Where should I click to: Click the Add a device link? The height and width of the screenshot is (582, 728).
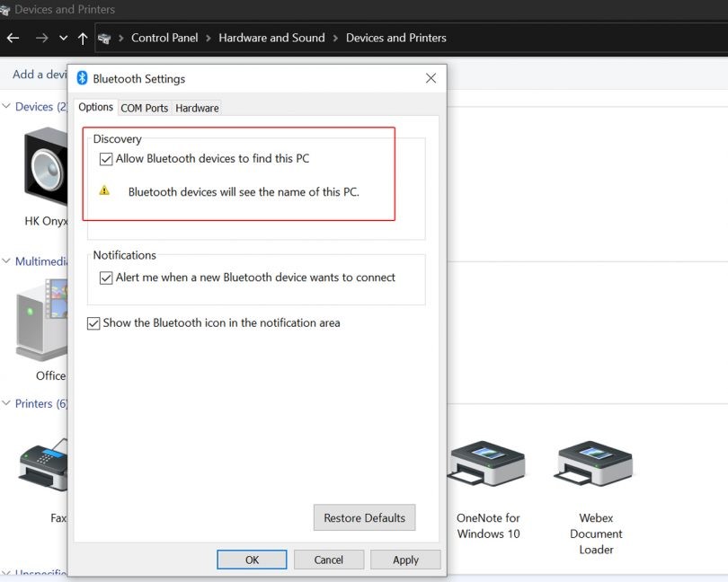pyautogui.click(x=34, y=75)
